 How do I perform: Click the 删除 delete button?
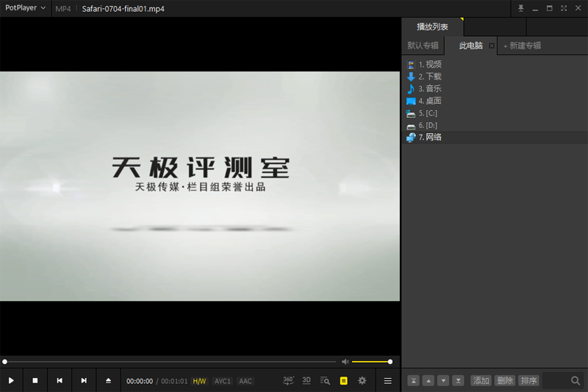tap(505, 381)
